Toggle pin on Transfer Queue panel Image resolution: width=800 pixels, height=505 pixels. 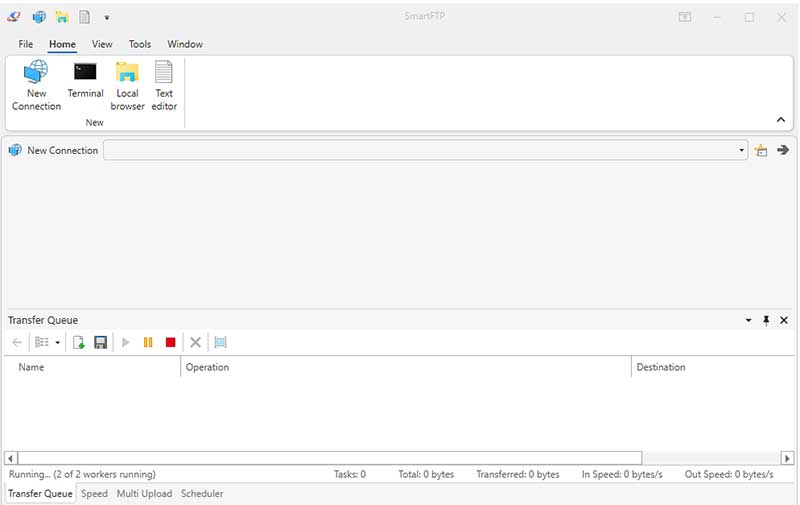click(766, 320)
